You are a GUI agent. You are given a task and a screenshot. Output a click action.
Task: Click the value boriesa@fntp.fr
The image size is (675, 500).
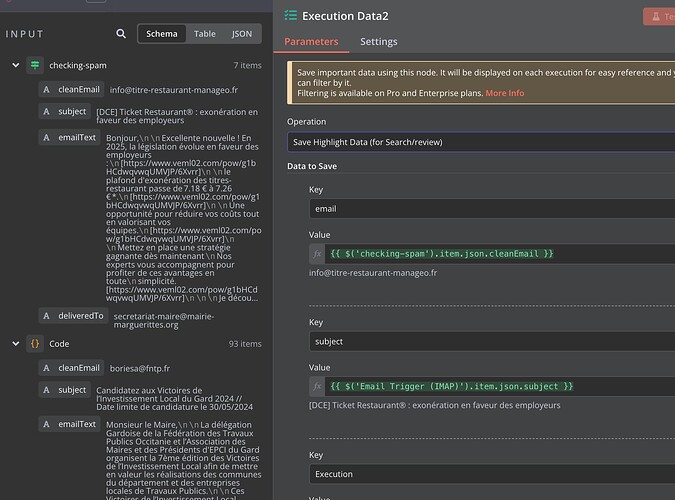coord(140,368)
